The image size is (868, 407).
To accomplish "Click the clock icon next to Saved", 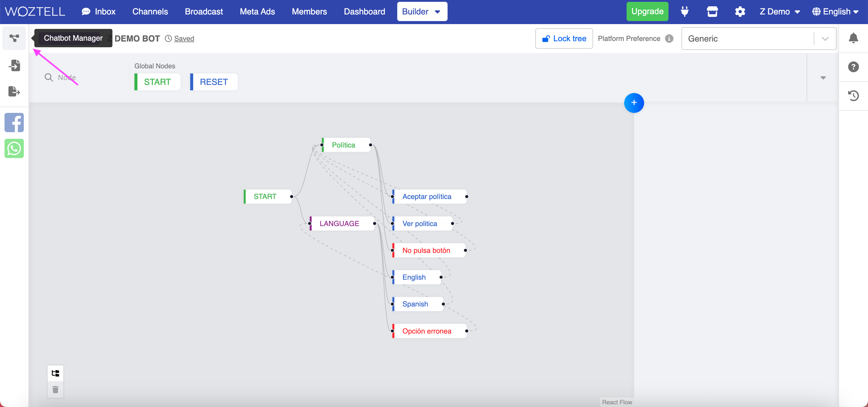I will click(x=168, y=39).
